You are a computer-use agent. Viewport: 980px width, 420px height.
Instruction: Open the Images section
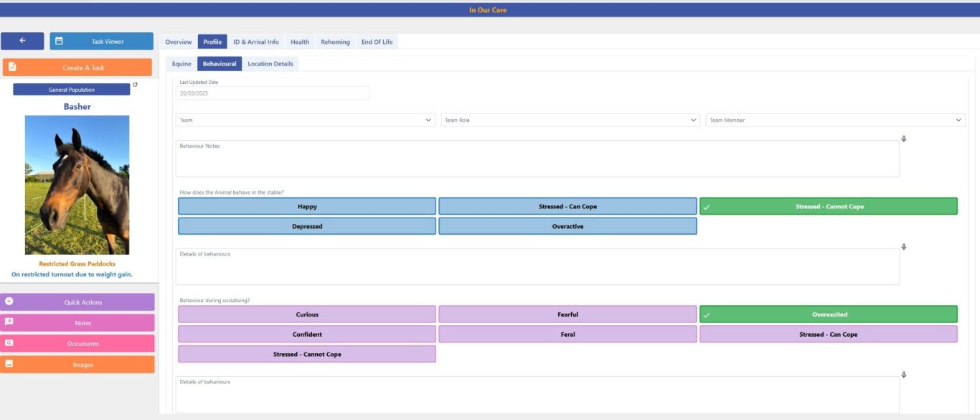(x=77, y=365)
